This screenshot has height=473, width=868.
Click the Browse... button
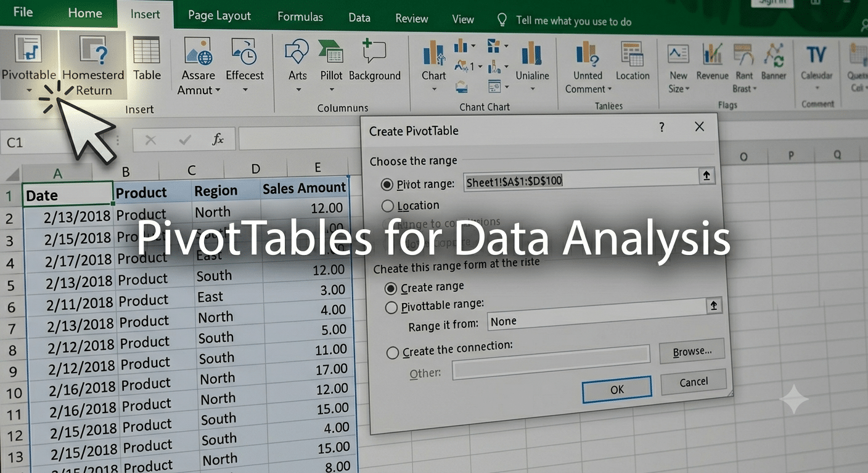pyautogui.click(x=692, y=352)
